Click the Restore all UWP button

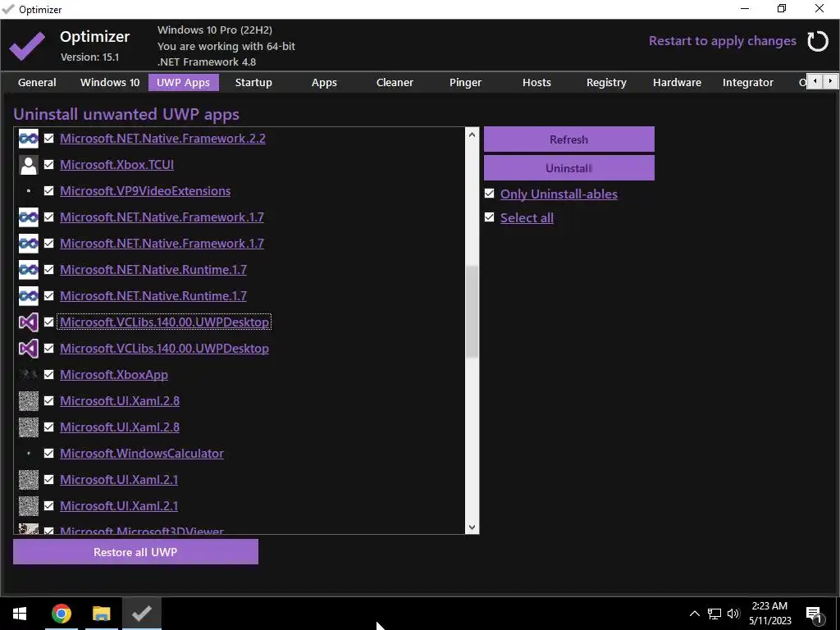point(135,552)
